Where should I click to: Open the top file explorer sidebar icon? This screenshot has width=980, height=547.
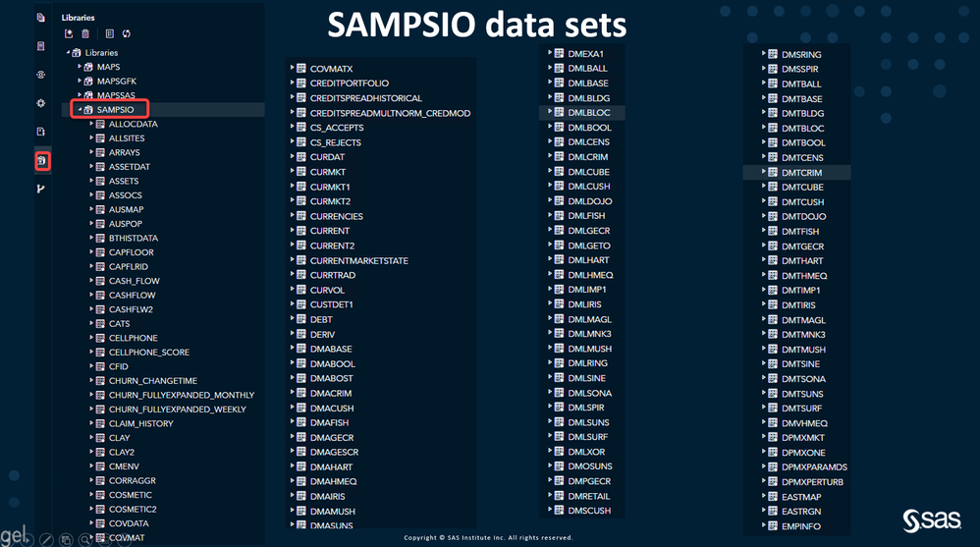pyautogui.click(x=41, y=18)
